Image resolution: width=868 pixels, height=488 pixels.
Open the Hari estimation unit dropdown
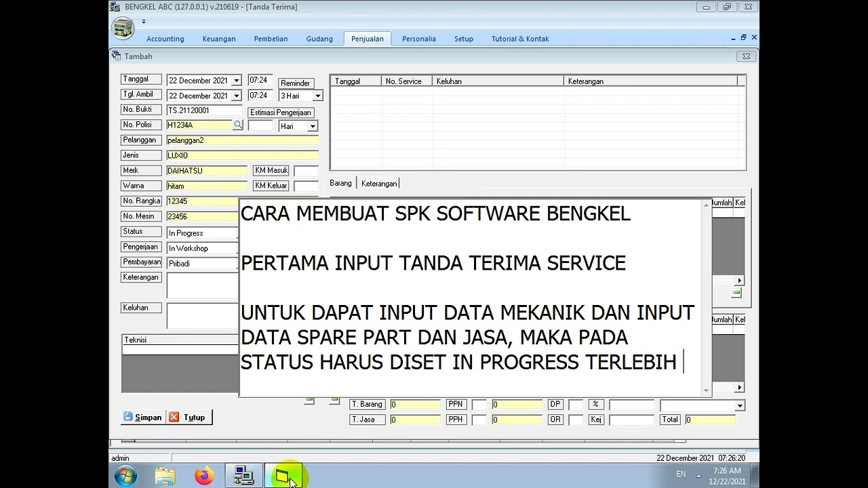[x=313, y=127]
